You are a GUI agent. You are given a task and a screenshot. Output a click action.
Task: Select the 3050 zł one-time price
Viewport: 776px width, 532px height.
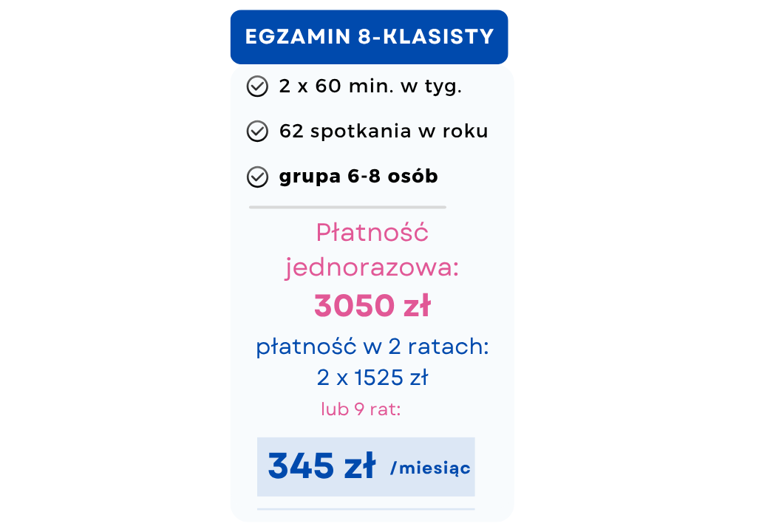point(372,305)
